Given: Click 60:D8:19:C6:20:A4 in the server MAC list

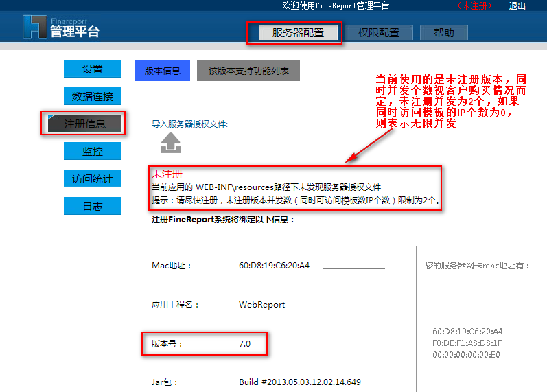Looking at the screenshot, I should point(467,332).
